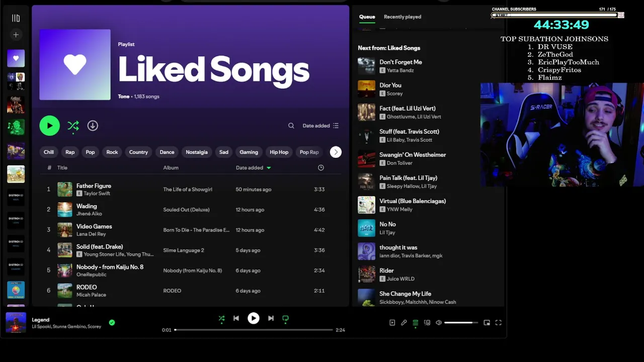Open Liked Songs heart tile in sidebar

coord(16,58)
